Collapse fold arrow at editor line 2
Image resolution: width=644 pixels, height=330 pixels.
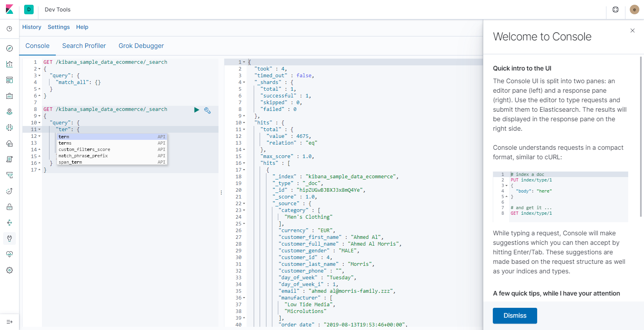click(x=39, y=69)
